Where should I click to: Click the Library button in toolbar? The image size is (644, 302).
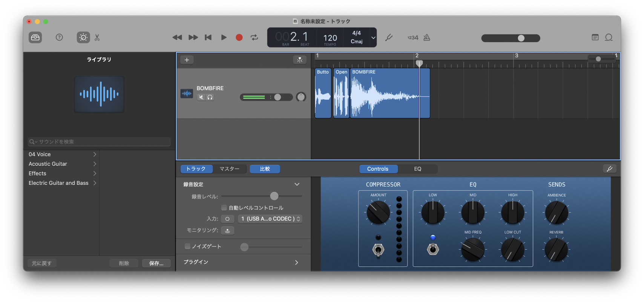click(x=35, y=37)
